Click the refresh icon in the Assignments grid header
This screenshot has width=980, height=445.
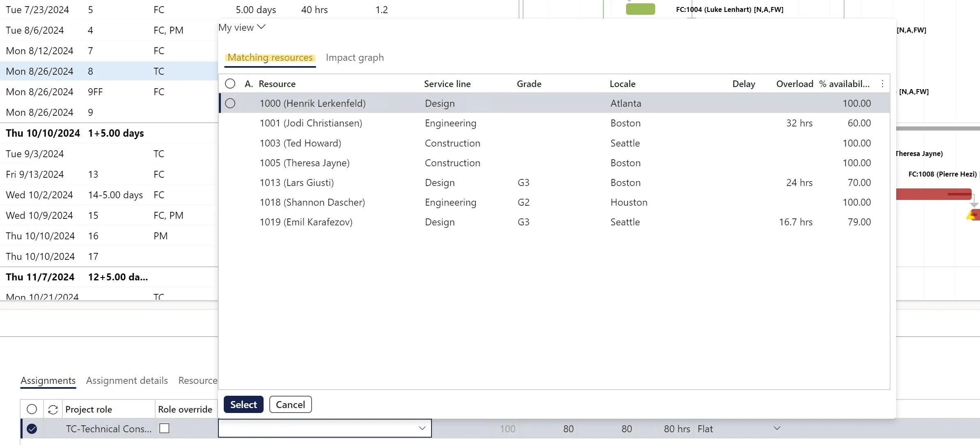click(52, 409)
